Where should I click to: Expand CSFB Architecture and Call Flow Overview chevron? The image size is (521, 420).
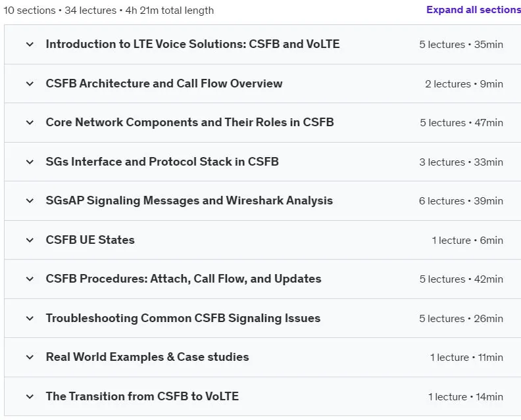(30, 83)
